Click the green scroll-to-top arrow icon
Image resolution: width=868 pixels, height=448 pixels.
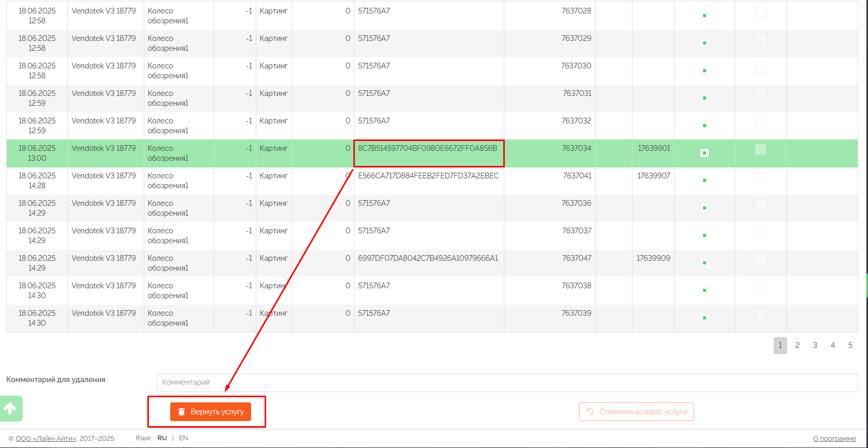point(11,409)
